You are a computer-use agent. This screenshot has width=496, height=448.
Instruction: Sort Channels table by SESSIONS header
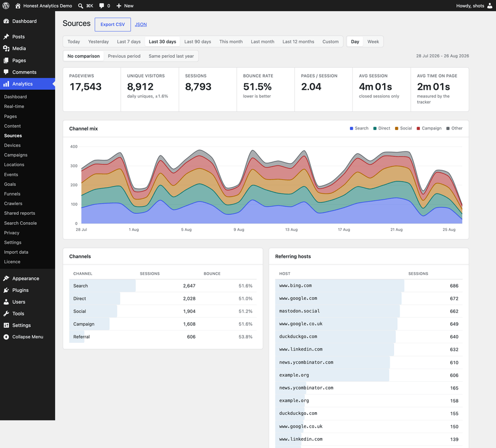(x=149, y=274)
